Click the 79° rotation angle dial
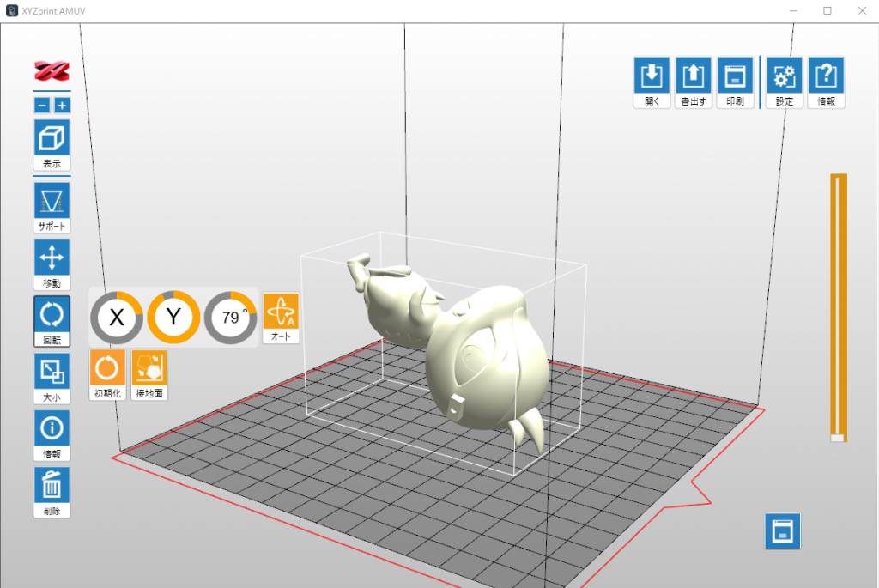The height and width of the screenshot is (588, 879). [230, 318]
